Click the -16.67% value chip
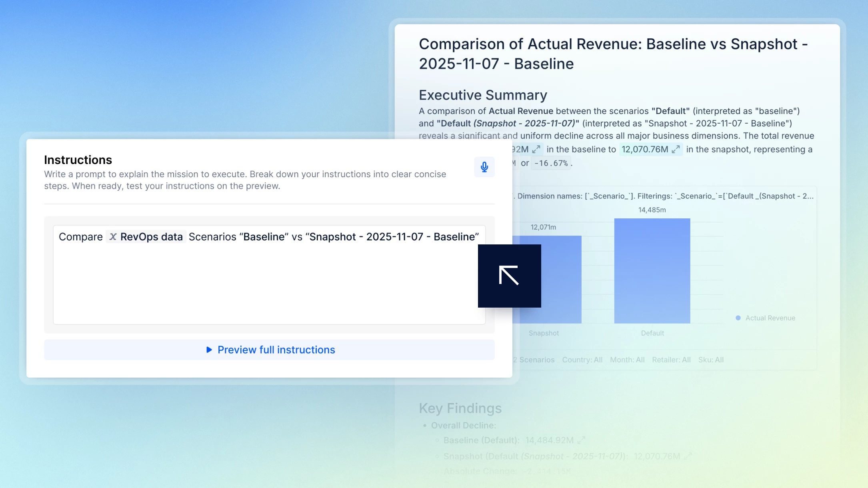Viewport: 868px width, 488px height. tap(551, 163)
